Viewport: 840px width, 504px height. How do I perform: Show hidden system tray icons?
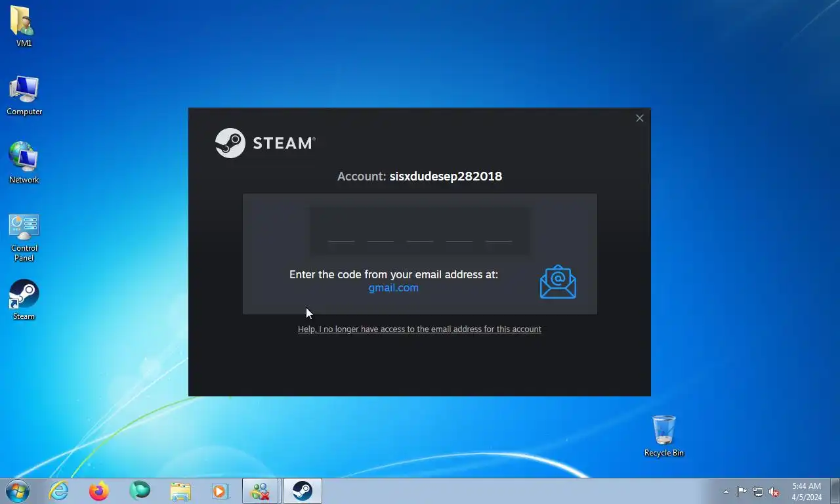(x=726, y=492)
